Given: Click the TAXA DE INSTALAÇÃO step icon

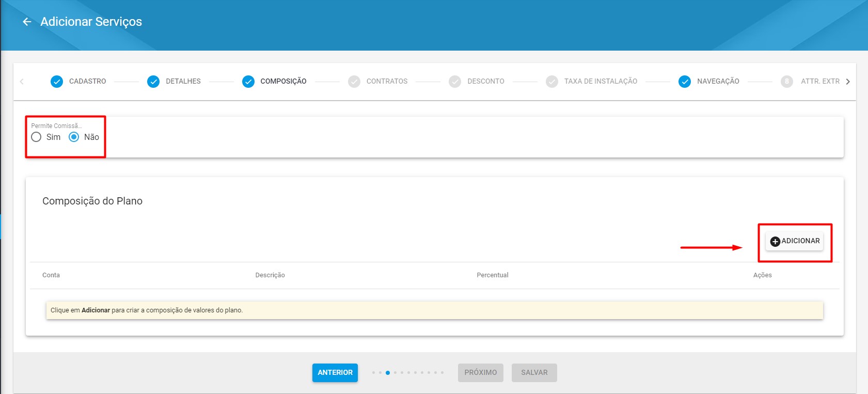Looking at the screenshot, I should [552, 82].
